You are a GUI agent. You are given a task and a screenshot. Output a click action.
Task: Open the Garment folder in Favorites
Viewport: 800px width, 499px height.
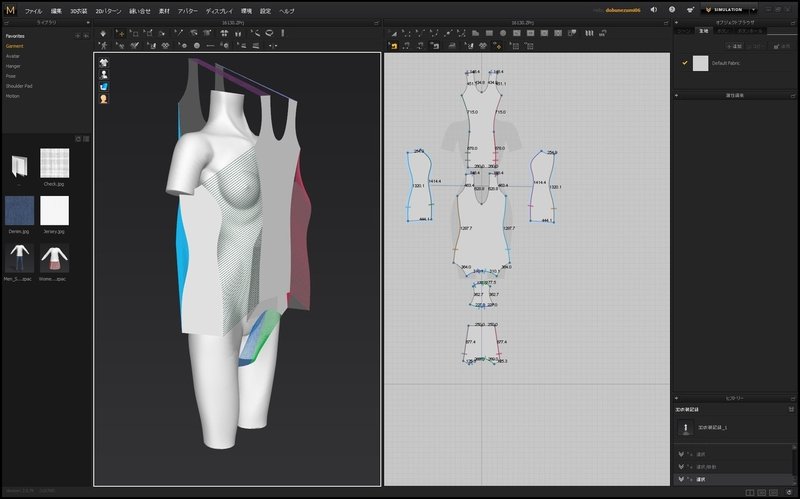[15, 46]
